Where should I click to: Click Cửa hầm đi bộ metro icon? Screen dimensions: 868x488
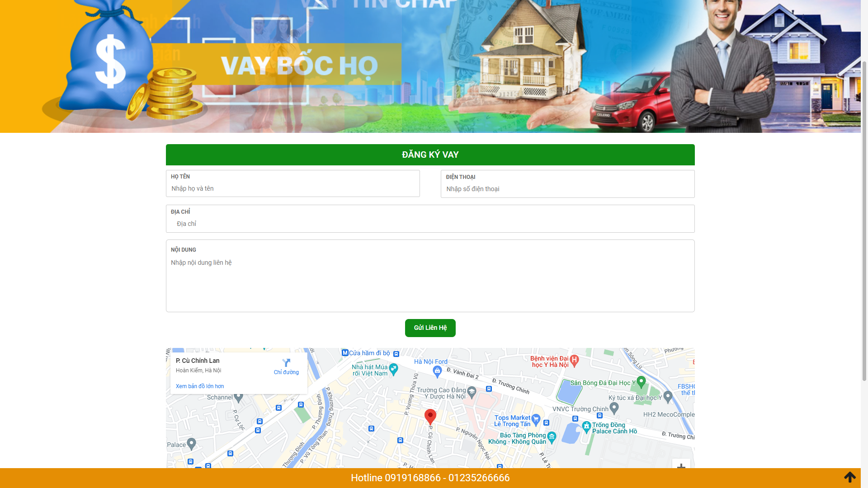click(345, 352)
